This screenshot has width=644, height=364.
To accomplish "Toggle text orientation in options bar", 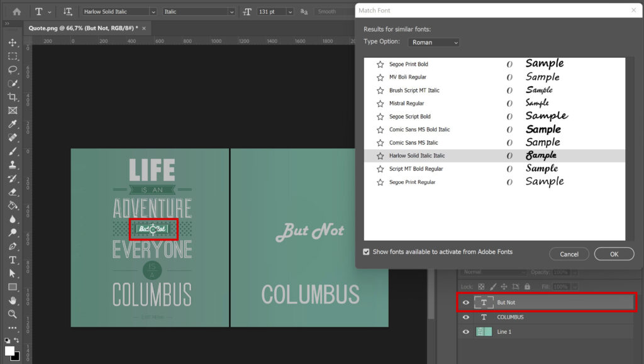I will [x=68, y=11].
